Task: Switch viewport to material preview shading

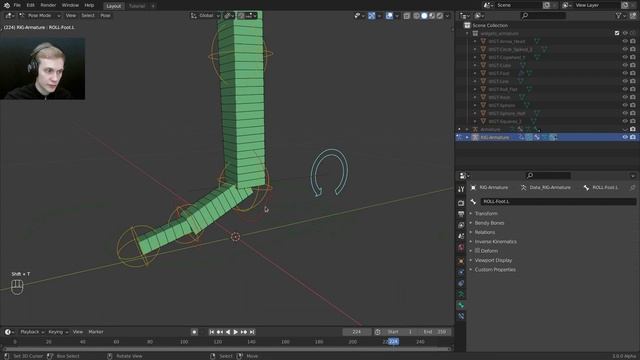Action: pos(432,16)
